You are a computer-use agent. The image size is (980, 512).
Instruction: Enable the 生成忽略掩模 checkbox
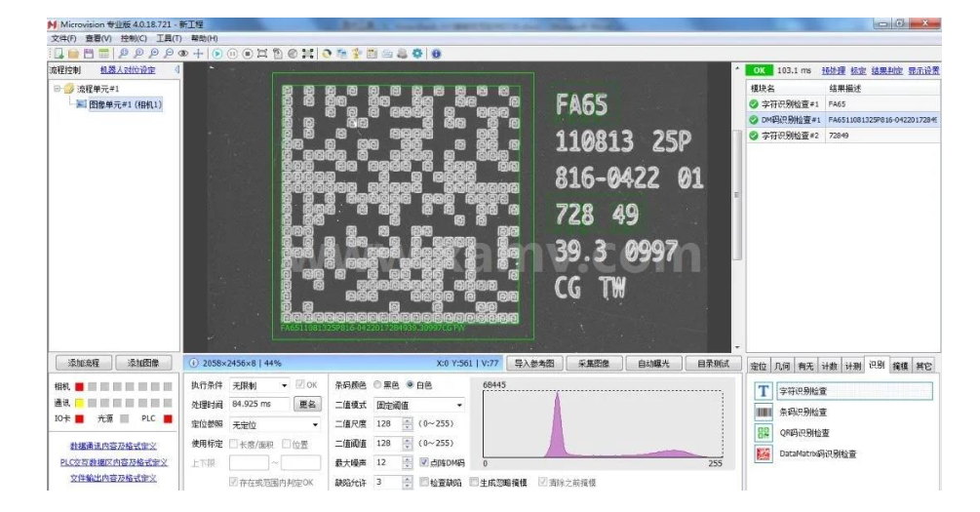[x=474, y=482]
